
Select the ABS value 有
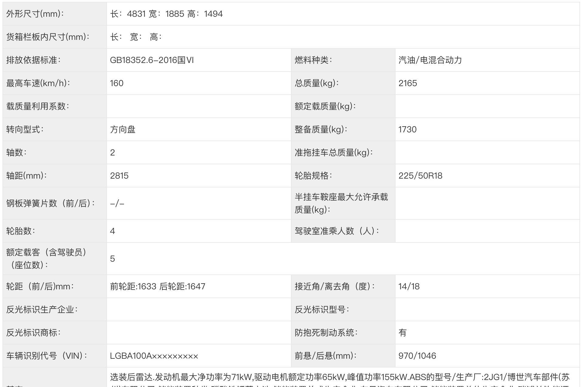click(x=403, y=333)
